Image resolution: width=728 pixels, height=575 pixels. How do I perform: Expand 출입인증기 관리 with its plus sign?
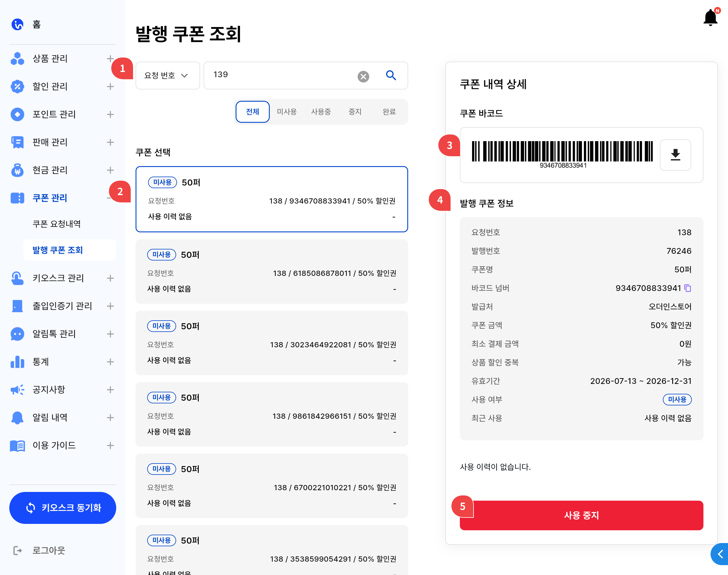[x=110, y=306]
